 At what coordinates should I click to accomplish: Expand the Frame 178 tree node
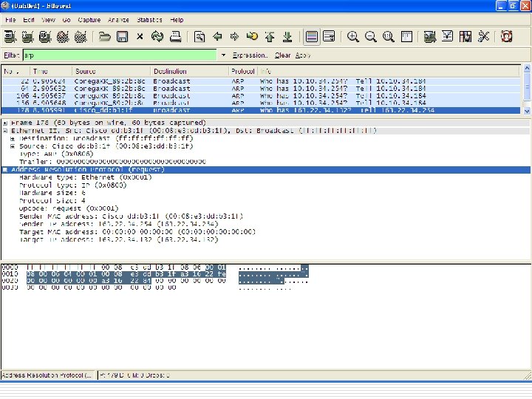pyautogui.click(x=5, y=123)
